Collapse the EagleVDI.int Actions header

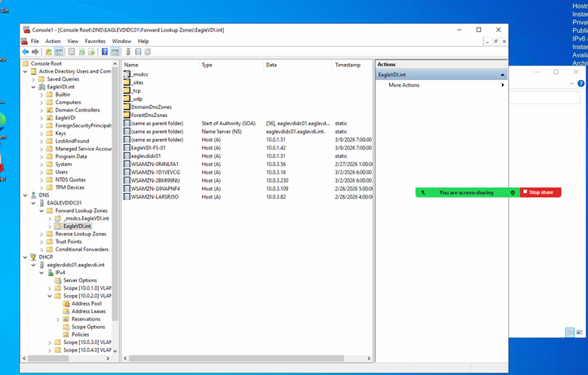(x=502, y=75)
